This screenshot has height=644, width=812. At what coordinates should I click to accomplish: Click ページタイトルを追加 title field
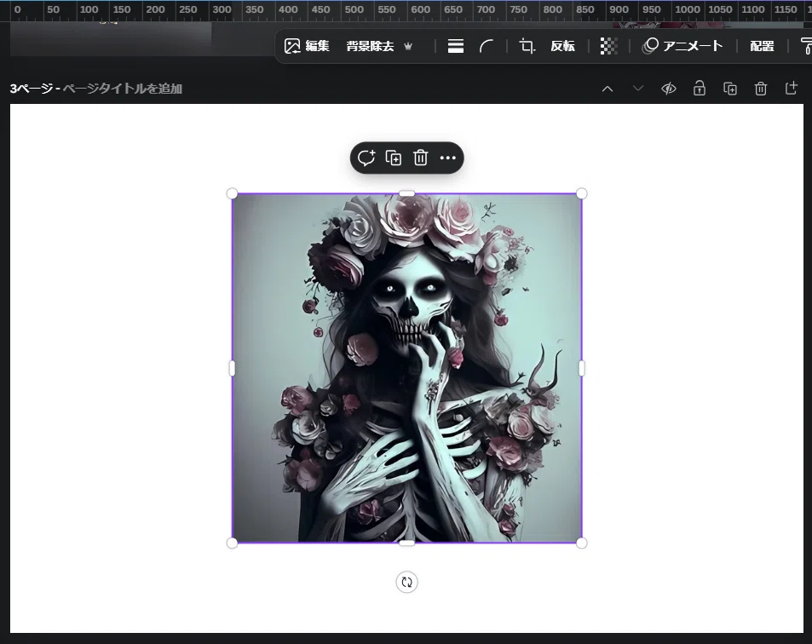click(122, 89)
